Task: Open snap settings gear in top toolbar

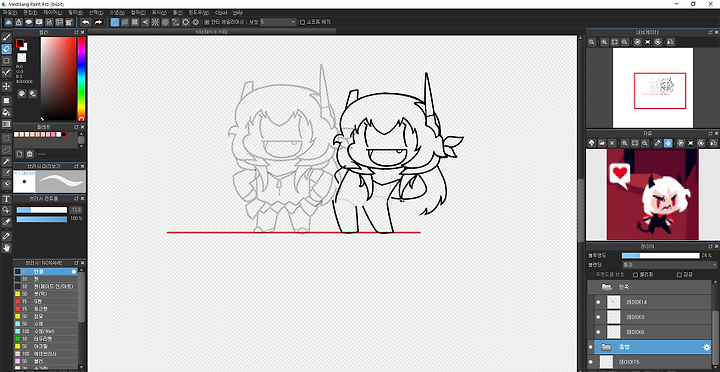Action: [196, 22]
